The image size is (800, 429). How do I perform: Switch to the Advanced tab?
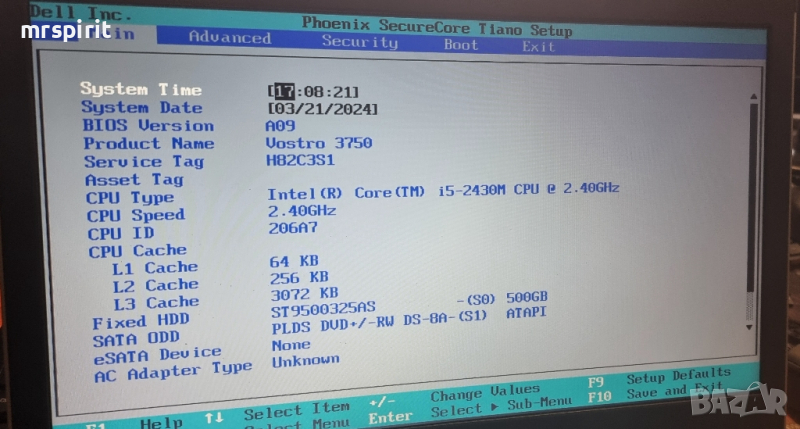pyautogui.click(x=229, y=38)
